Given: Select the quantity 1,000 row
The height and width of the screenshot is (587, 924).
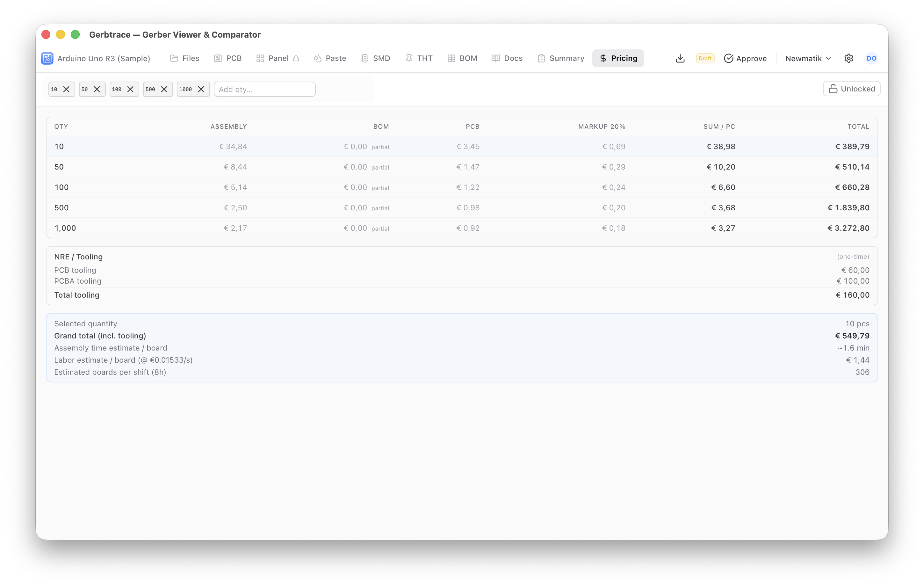Looking at the screenshot, I should coord(462,228).
